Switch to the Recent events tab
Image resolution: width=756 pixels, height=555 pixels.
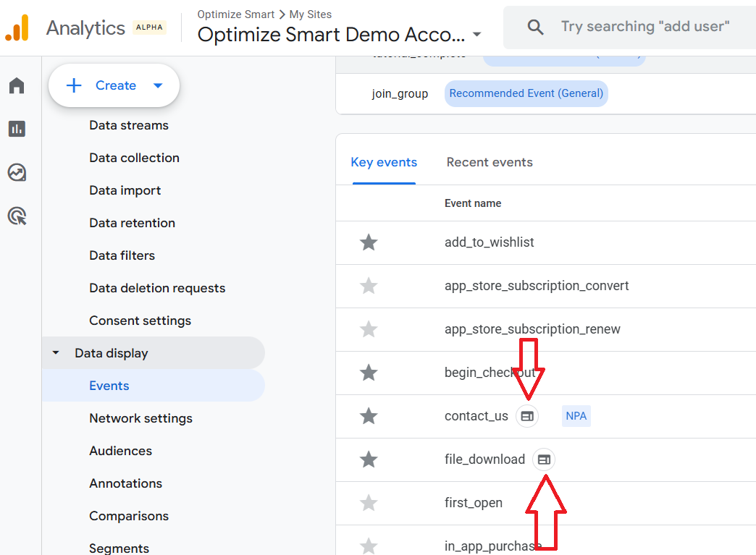490,162
